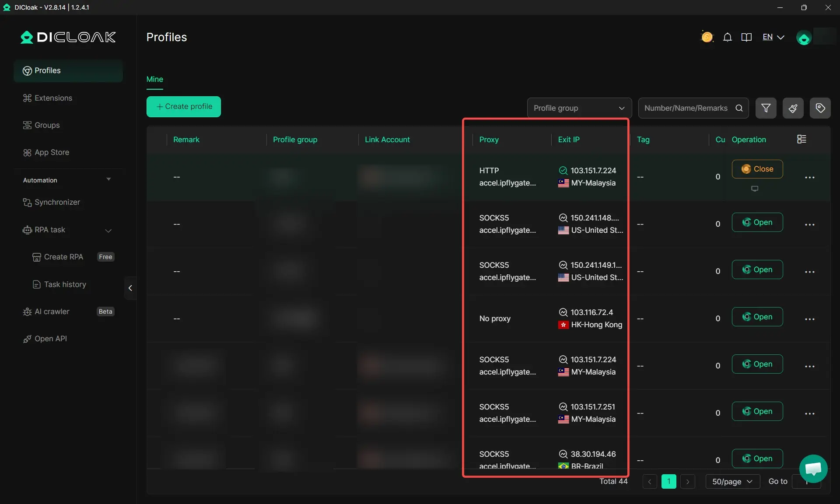Focus the Number/Name/Remarks search field
Screen dimensions: 840x504
click(x=687, y=108)
